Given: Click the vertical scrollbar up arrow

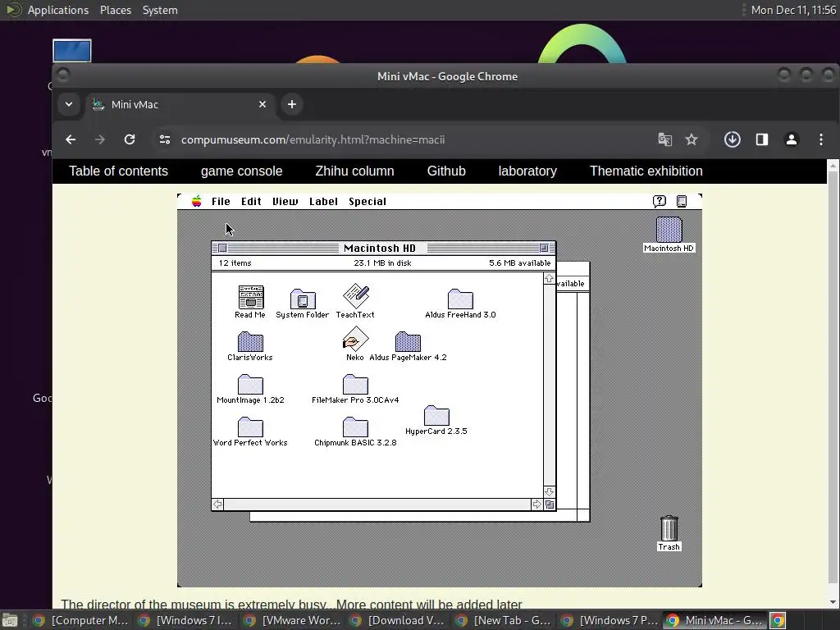Looking at the screenshot, I should 549,279.
